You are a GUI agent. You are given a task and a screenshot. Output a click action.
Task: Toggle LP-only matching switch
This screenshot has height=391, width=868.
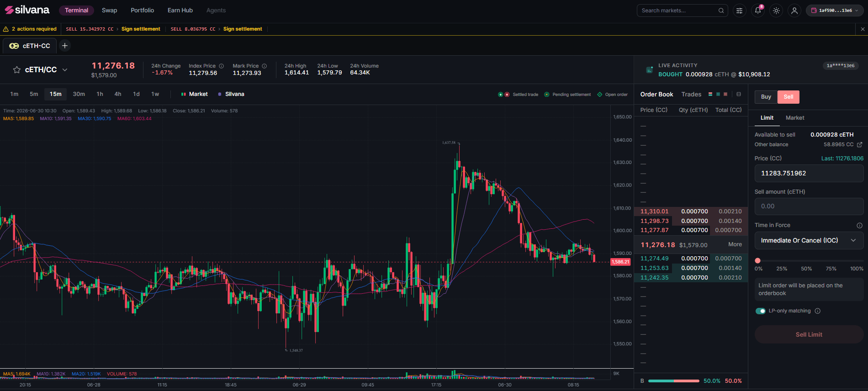coord(761,311)
